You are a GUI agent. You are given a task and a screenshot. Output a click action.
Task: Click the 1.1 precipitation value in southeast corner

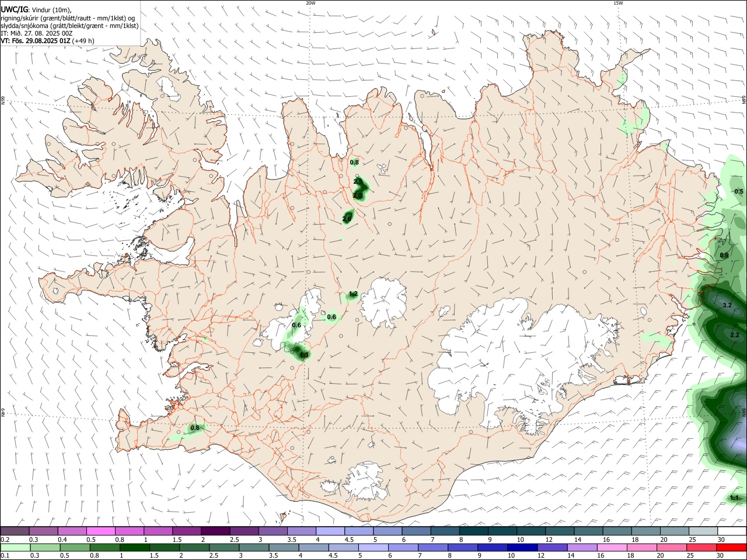pyautogui.click(x=734, y=498)
